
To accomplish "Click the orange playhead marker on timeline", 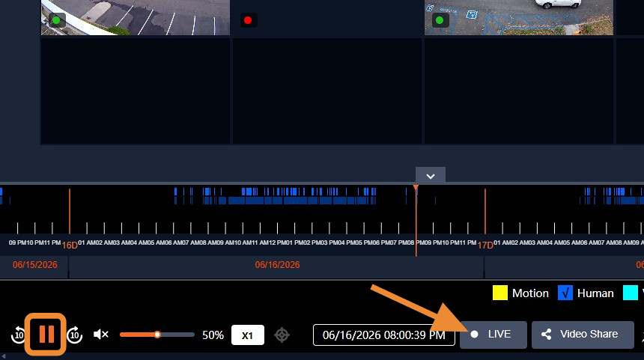I will [x=416, y=188].
